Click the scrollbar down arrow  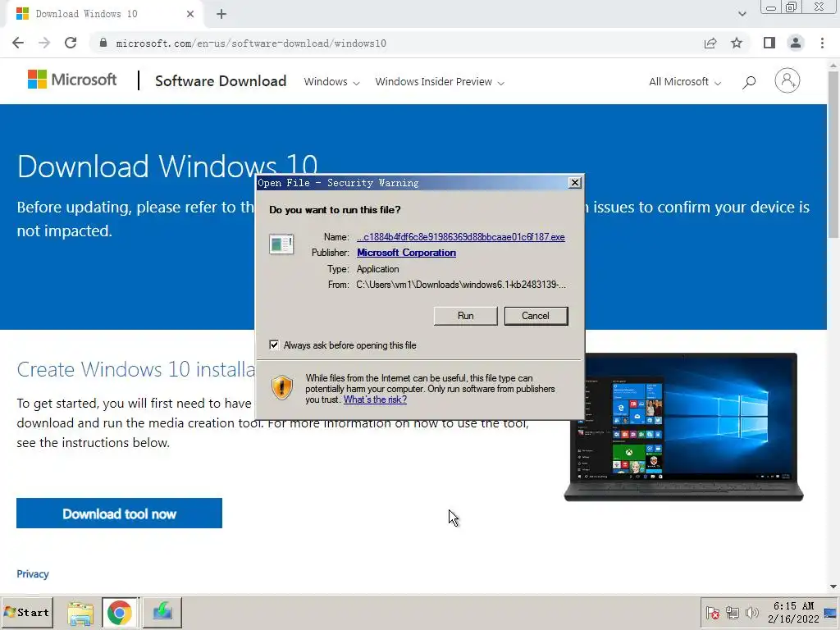coord(833,587)
